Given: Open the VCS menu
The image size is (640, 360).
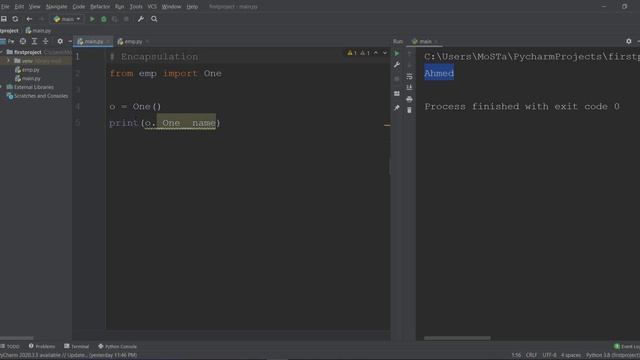Looking at the screenshot, I should pyautogui.click(x=152, y=7).
